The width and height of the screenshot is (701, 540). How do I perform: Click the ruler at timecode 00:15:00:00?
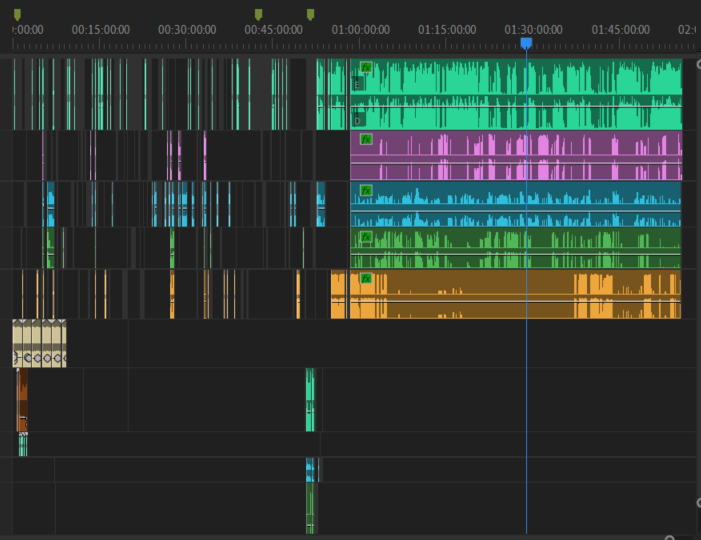click(x=101, y=30)
